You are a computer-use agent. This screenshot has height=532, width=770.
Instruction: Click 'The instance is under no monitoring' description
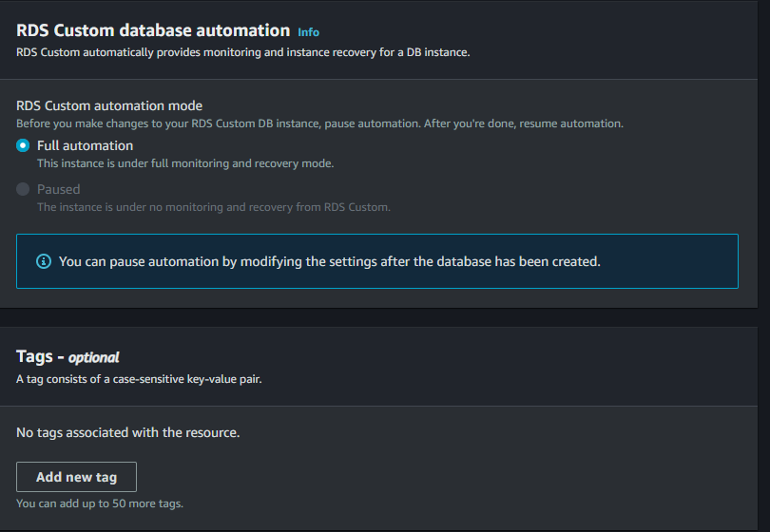(214, 207)
